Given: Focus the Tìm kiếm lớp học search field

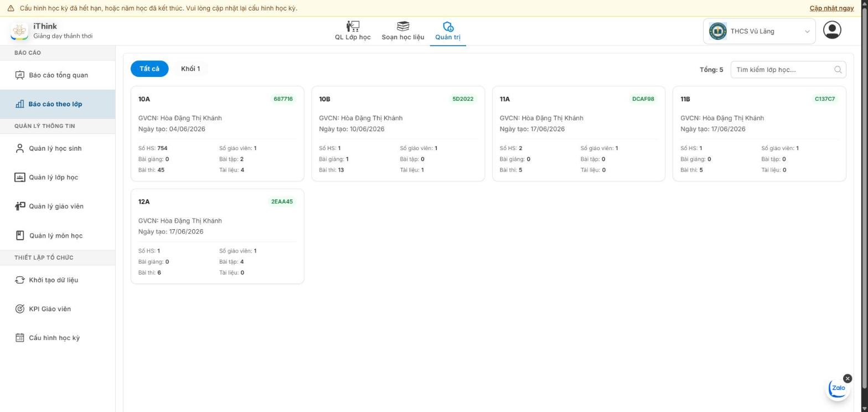Looking at the screenshot, I should [788, 69].
